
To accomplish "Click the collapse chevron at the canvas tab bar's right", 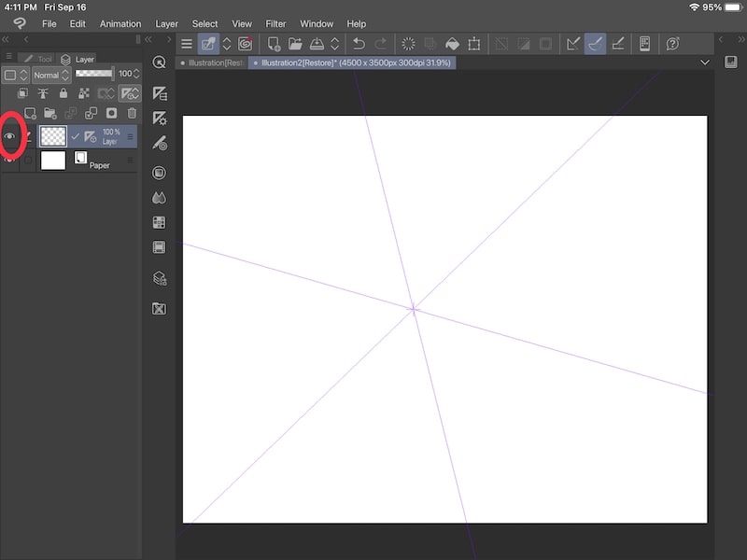I will pyautogui.click(x=706, y=61).
